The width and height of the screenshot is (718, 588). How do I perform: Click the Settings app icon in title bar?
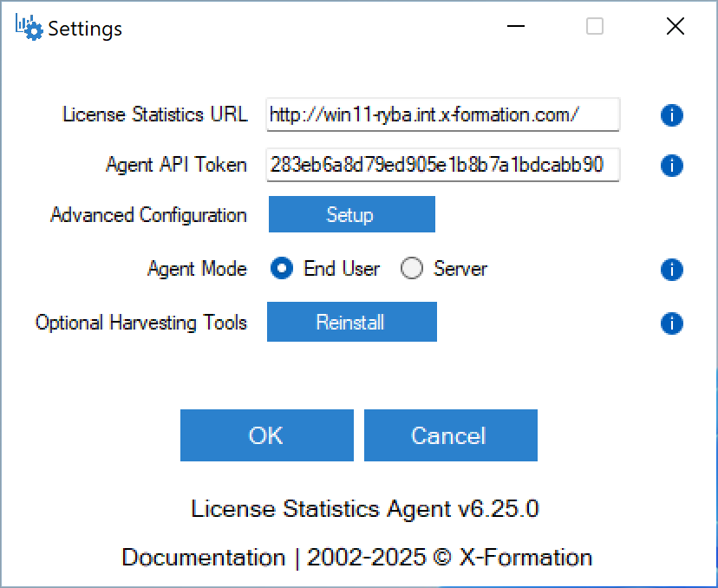pos(29,27)
